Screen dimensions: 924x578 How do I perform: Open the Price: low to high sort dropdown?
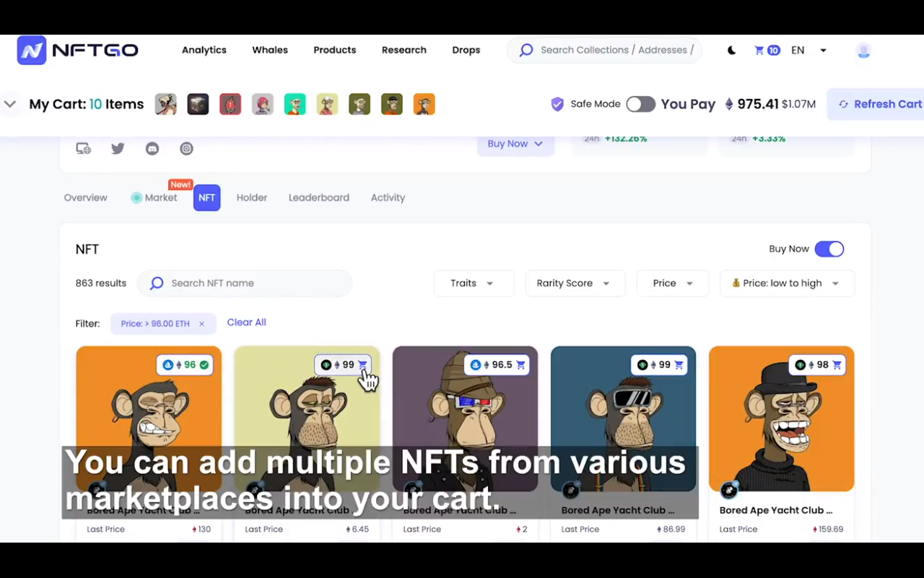(x=787, y=283)
